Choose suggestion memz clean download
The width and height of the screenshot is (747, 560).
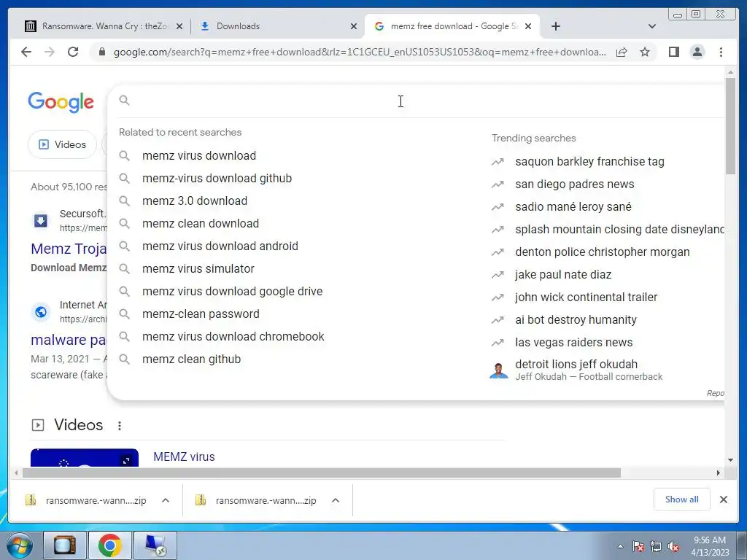tap(201, 223)
